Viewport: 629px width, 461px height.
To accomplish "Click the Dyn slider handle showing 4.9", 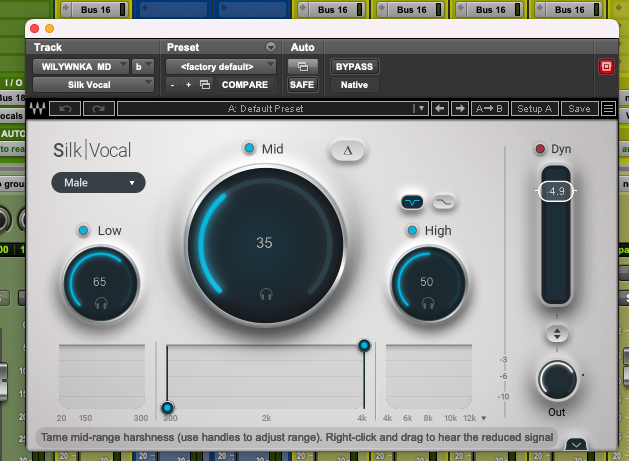I will [x=556, y=191].
